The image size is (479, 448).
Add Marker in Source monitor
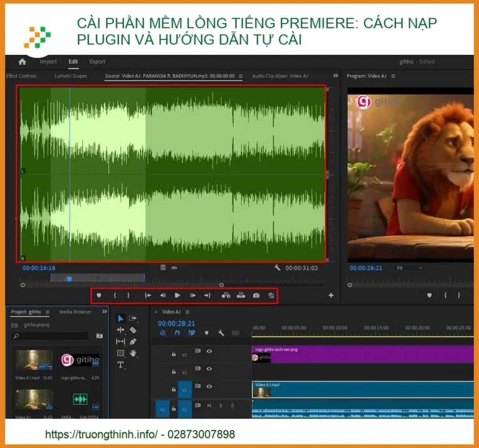pos(99,296)
